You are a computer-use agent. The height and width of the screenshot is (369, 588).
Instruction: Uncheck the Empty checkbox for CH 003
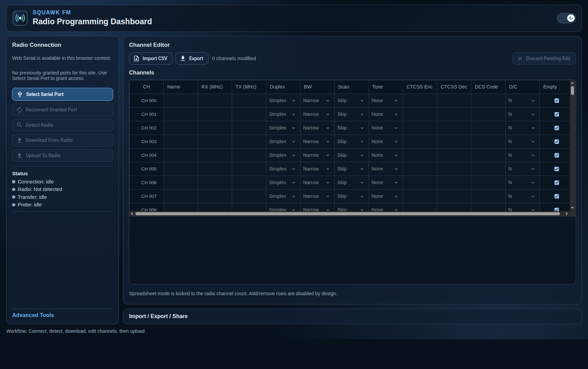point(557,142)
